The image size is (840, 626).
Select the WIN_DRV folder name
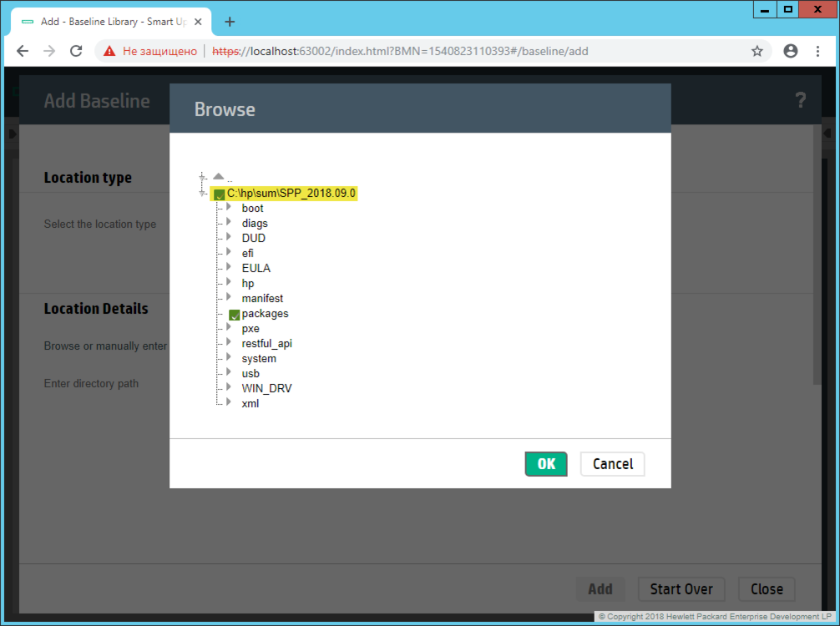[x=267, y=388]
